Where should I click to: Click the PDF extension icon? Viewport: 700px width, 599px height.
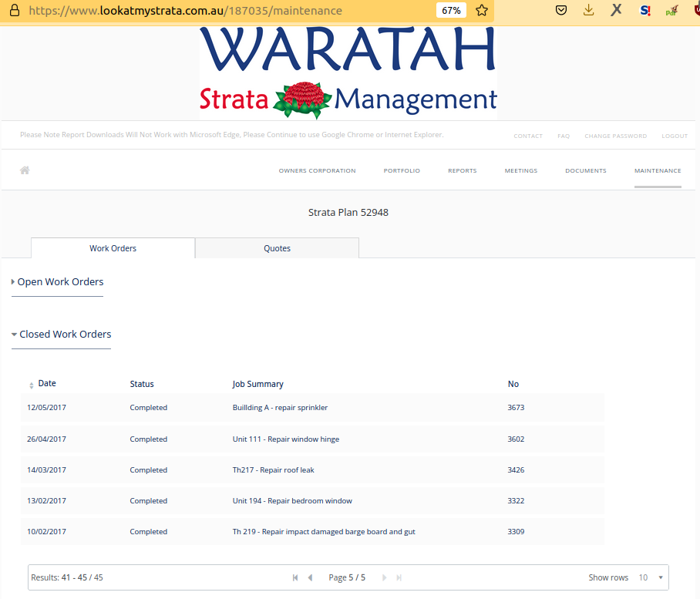click(672, 10)
